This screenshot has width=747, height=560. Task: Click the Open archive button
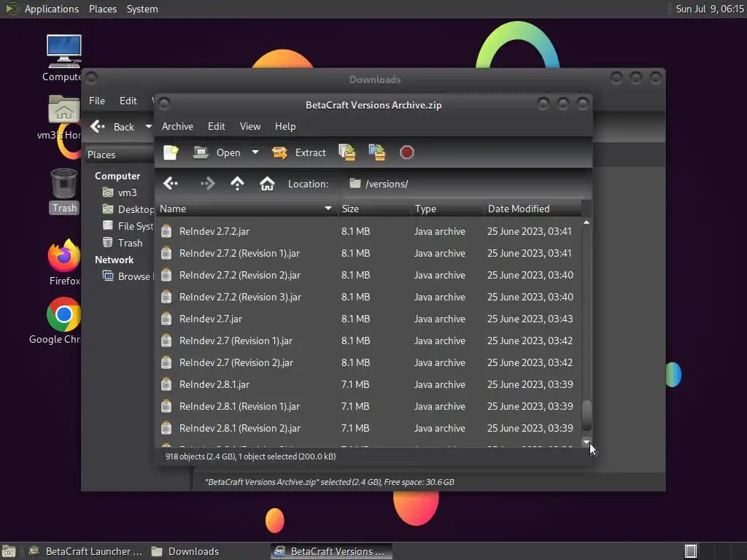(x=217, y=152)
